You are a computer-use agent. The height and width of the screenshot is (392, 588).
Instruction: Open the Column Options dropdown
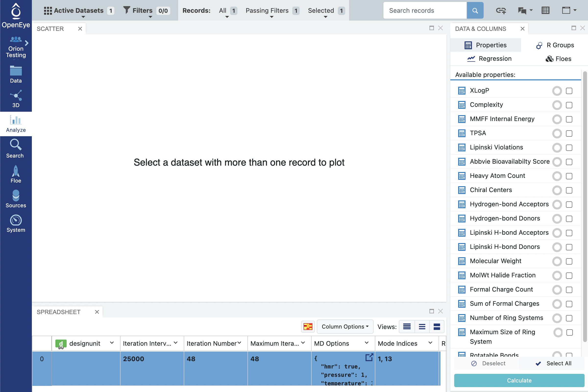(345, 327)
